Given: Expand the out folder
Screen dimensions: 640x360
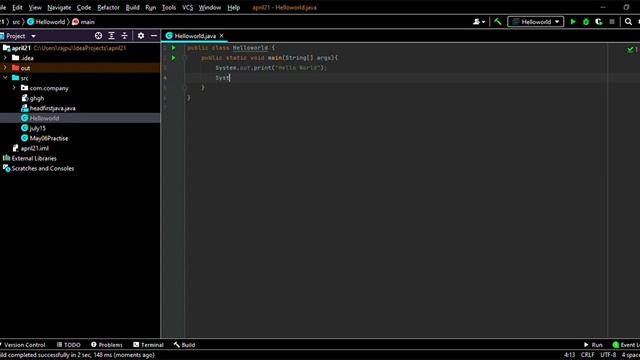Looking at the screenshot, I should click(x=5, y=68).
